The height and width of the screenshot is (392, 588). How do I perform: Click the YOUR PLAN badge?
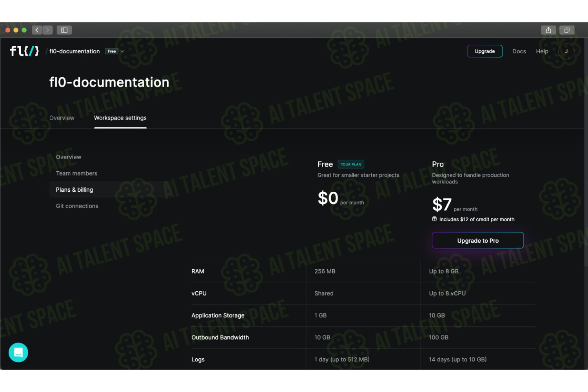coord(351,164)
